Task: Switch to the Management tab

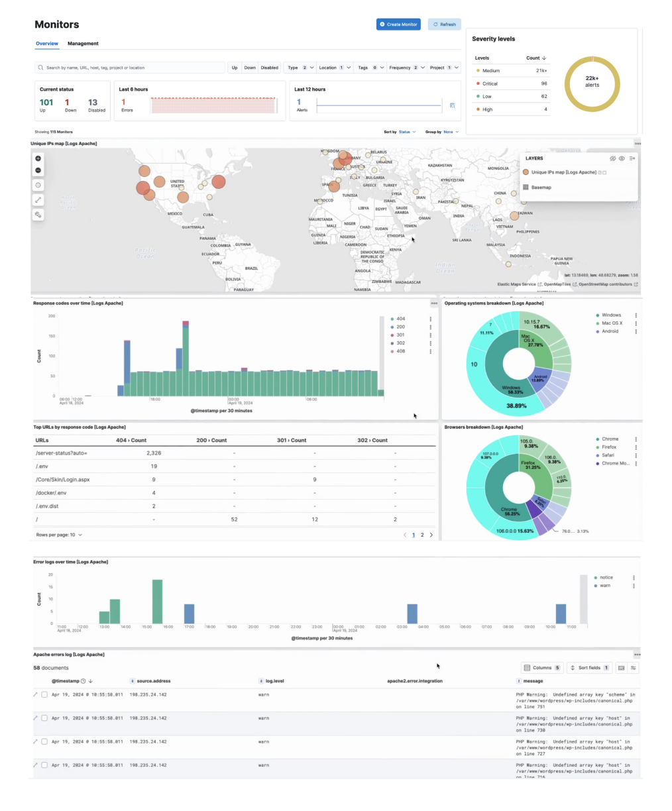Action: point(83,44)
